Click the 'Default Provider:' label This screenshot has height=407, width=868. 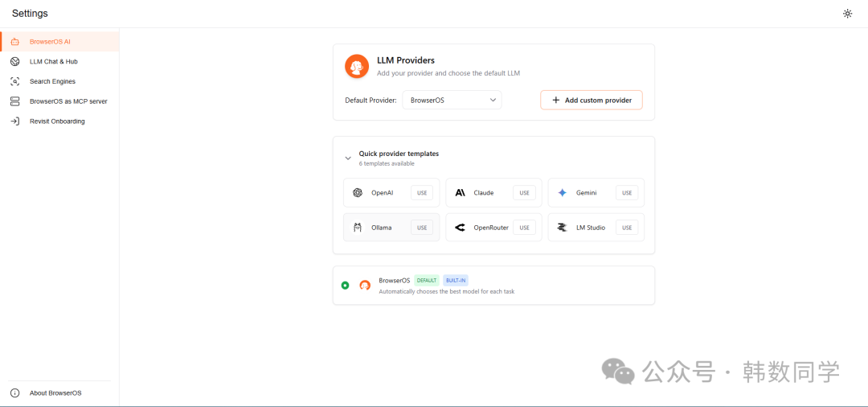click(371, 101)
